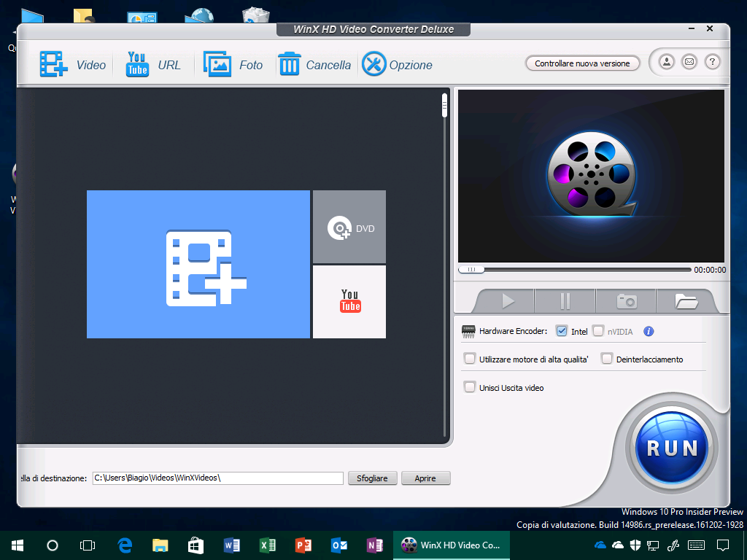
Task: Open Task View in taskbar
Action: pos(88,545)
